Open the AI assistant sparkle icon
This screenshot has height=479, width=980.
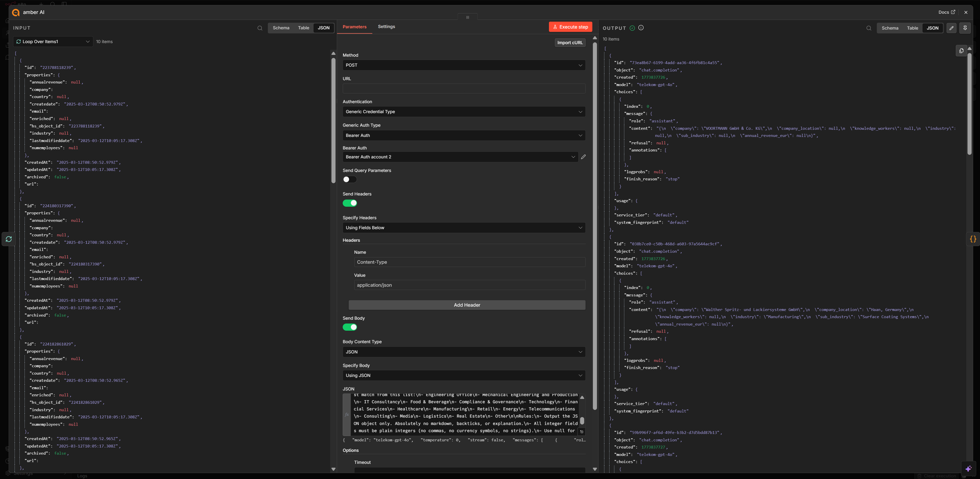pos(968,469)
